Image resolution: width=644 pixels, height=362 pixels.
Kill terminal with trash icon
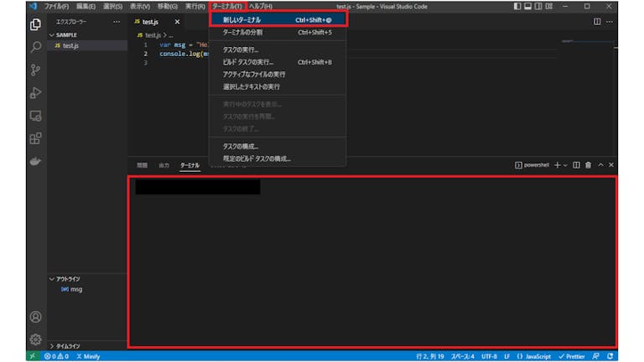coord(588,165)
